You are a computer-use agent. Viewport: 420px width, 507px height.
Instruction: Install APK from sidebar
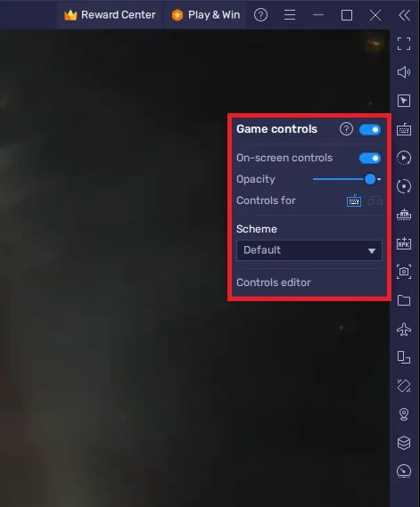click(404, 243)
